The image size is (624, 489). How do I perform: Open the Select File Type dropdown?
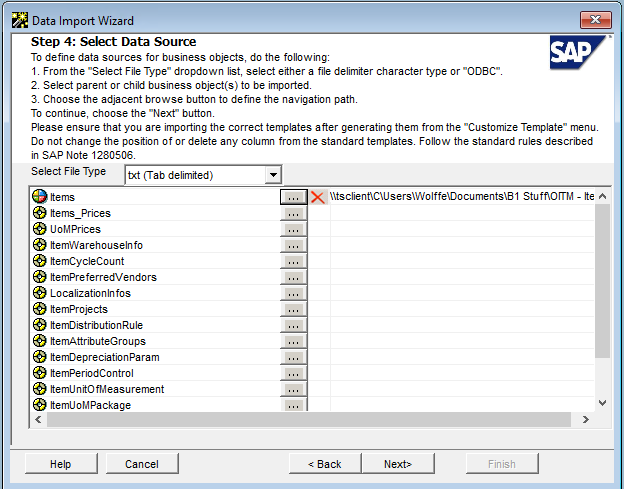click(273, 175)
